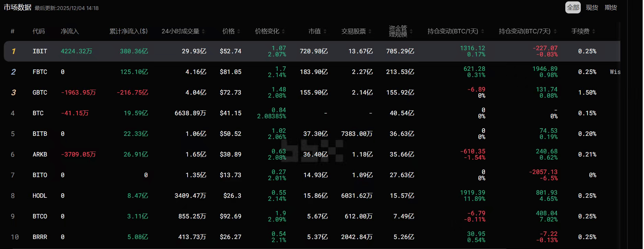This screenshot has height=249, width=644.
Task: Open the IBIT ticker row
Action: (x=40, y=51)
